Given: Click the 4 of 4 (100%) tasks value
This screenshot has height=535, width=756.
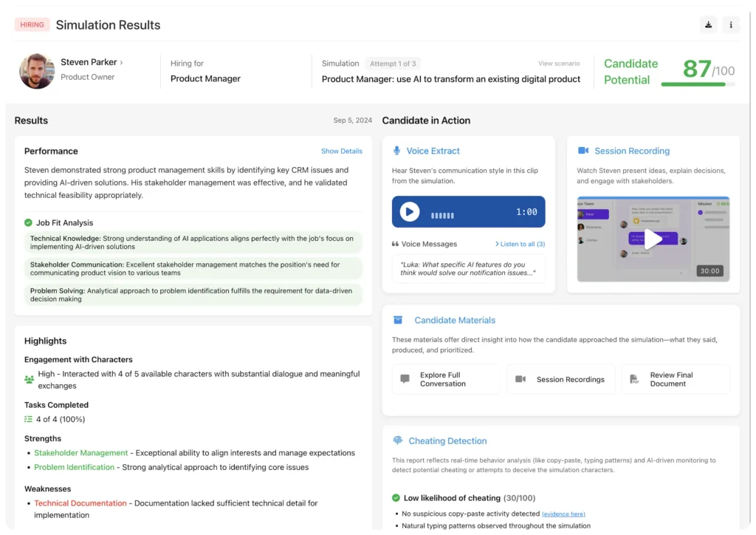Looking at the screenshot, I should click(61, 419).
